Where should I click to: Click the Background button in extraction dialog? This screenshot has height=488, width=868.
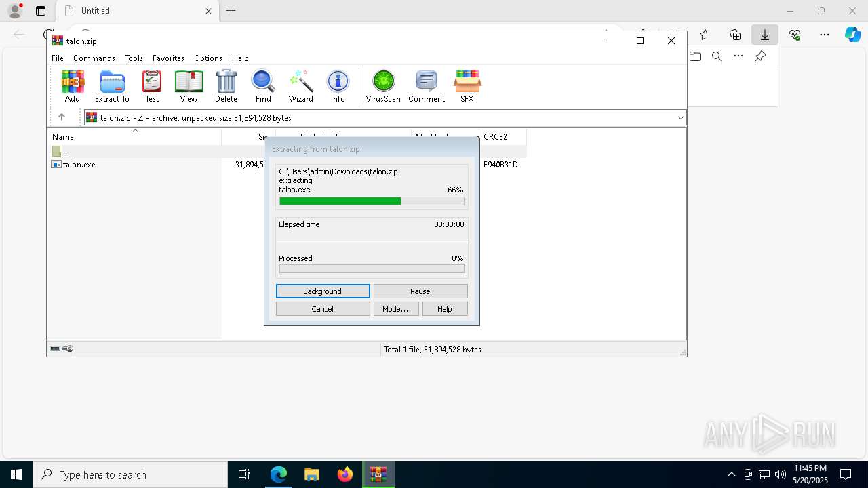[x=323, y=291]
